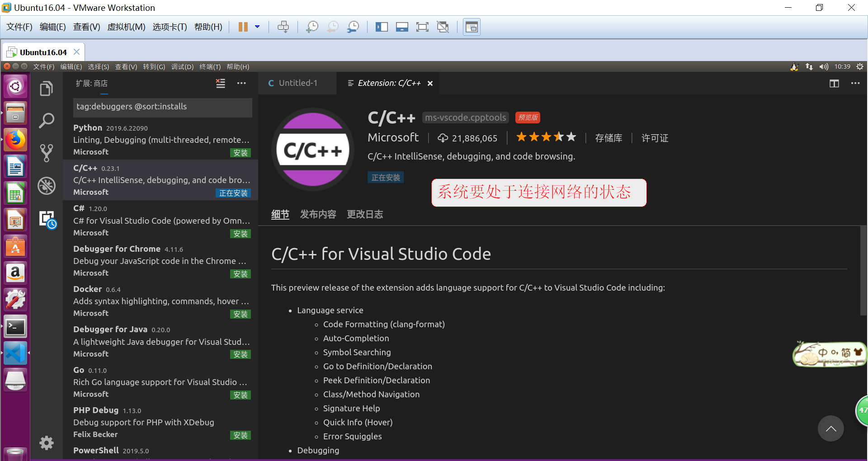Install the Docker extension
This screenshot has height=461, width=868.
click(x=241, y=314)
